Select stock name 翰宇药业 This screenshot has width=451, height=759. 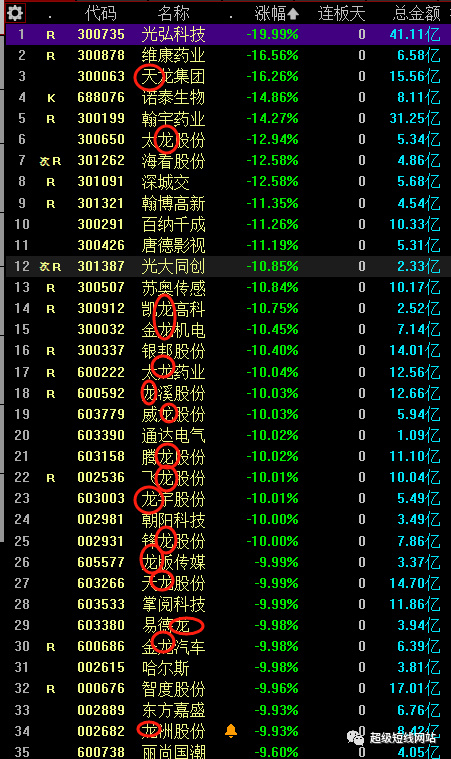(x=173, y=119)
